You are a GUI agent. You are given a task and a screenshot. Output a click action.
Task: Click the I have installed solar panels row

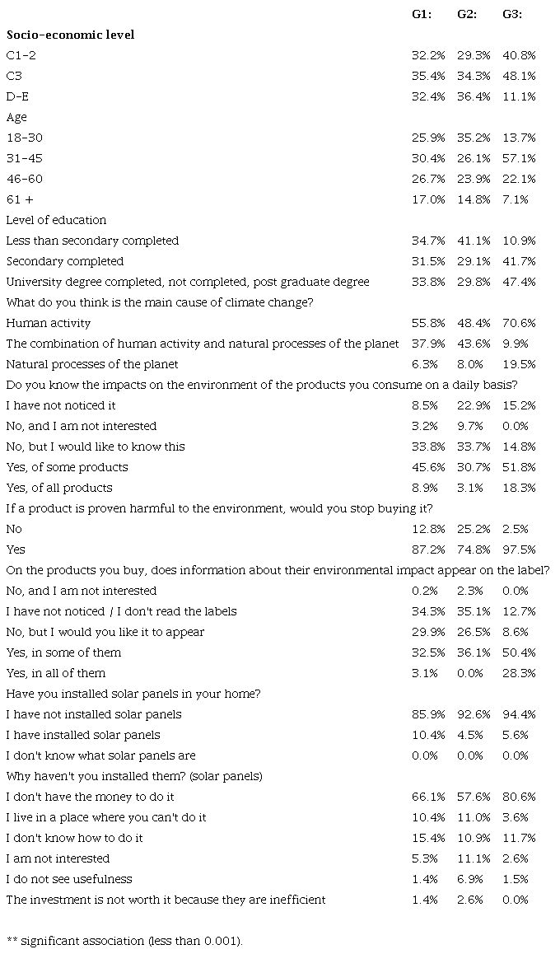[82, 735]
